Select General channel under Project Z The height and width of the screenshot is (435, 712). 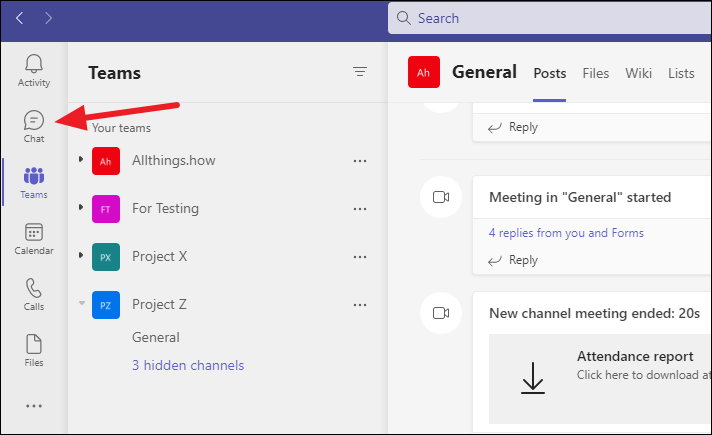click(x=156, y=337)
